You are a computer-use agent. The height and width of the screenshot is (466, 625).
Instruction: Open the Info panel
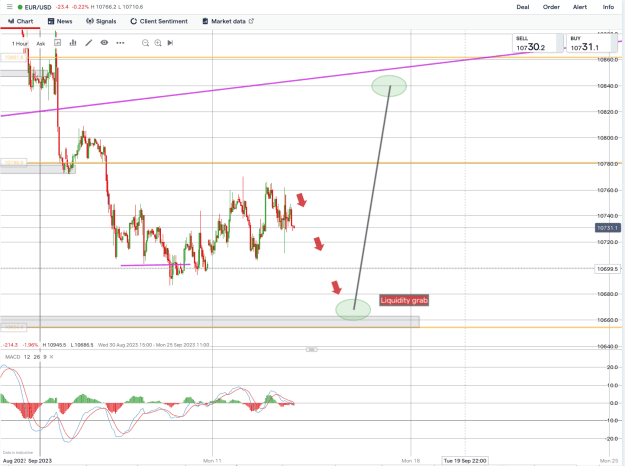[x=608, y=7]
